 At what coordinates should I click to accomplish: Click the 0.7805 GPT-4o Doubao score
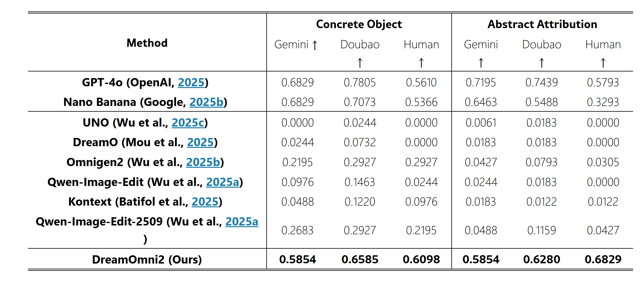coord(360,82)
